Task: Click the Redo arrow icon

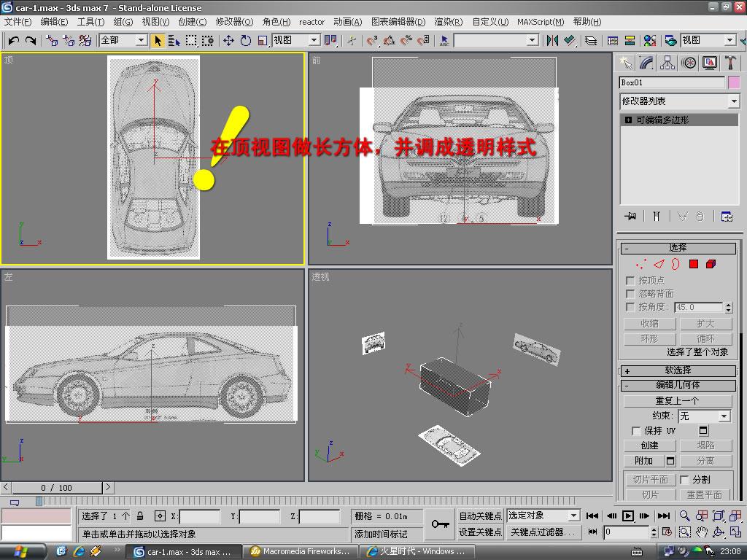Action: [x=31, y=41]
